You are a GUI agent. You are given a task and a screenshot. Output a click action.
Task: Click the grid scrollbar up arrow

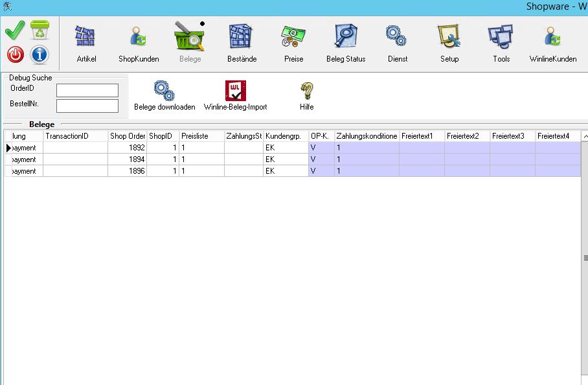click(585, 136)
